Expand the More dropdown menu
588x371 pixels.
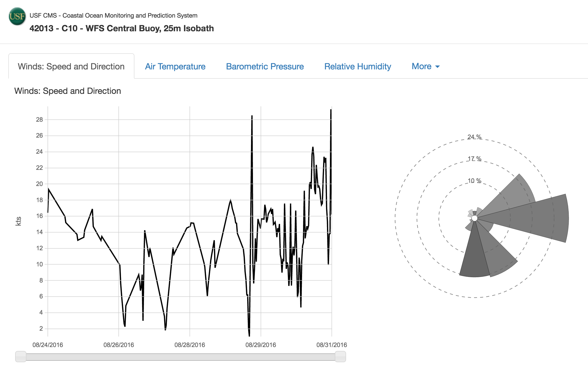pyautogui.click(x=425, y=66)
